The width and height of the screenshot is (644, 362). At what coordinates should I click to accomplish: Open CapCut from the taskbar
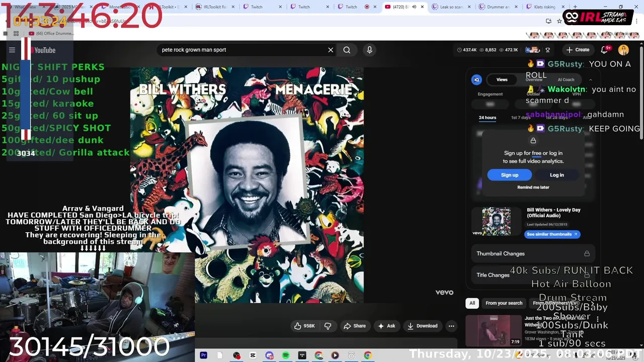tap(253, 355)
